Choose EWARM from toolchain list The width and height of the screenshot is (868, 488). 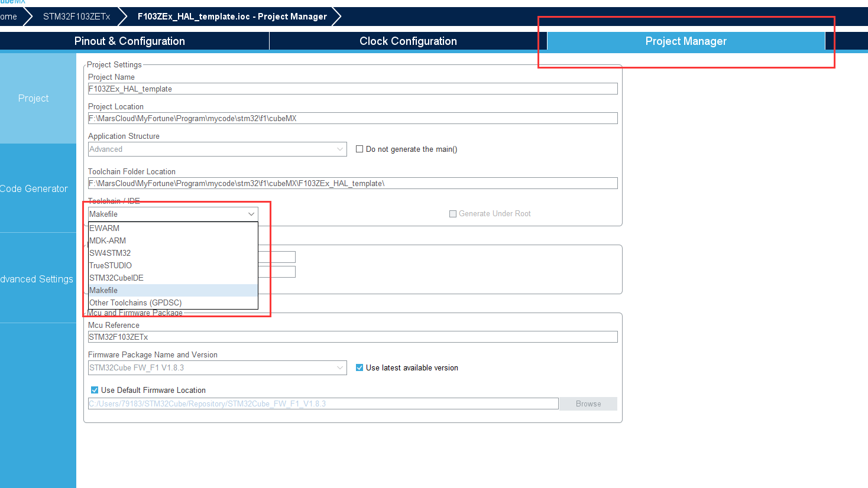tap(173, 228)
